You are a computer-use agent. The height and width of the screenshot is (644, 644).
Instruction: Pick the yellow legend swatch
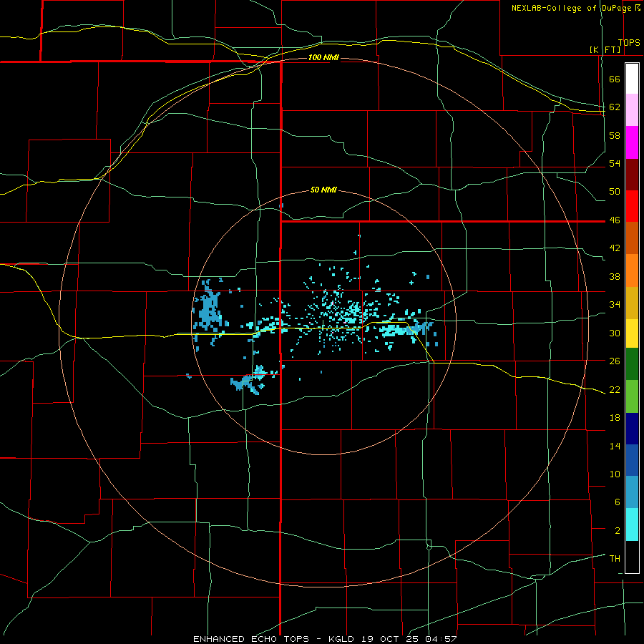point(632,333)
